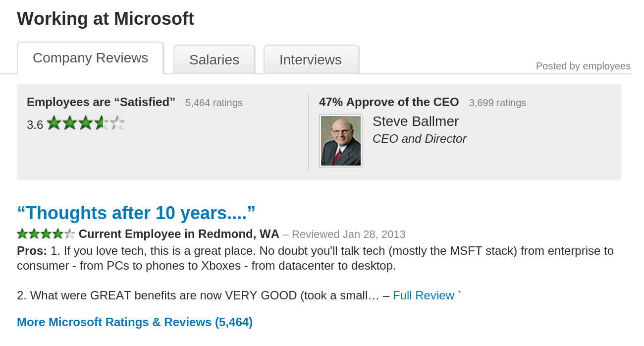Image resolution: width=644 pixels, height=346 pixels.
Task: Click the first star under the review headline
Action: coord(22,233)
